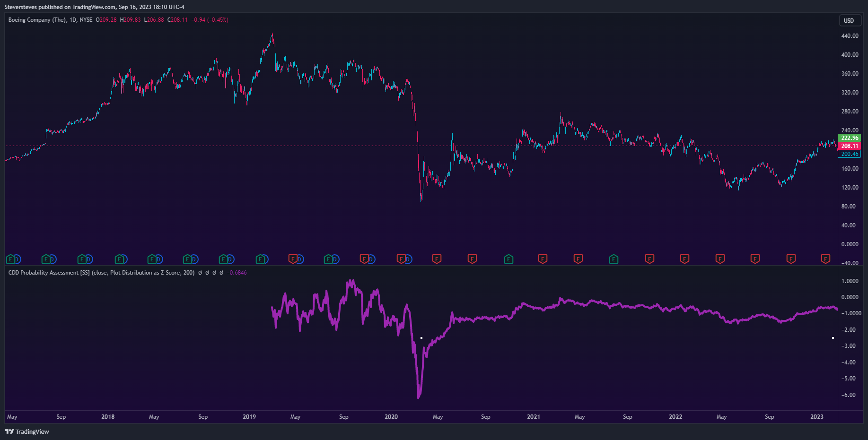Click the 120.00 price axis label
The height and width of the screenshot is (440, 868).
click(850, 188)
